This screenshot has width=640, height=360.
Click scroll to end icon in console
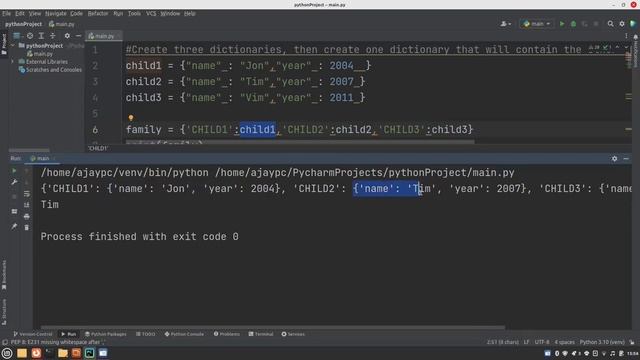pos(27,205)
